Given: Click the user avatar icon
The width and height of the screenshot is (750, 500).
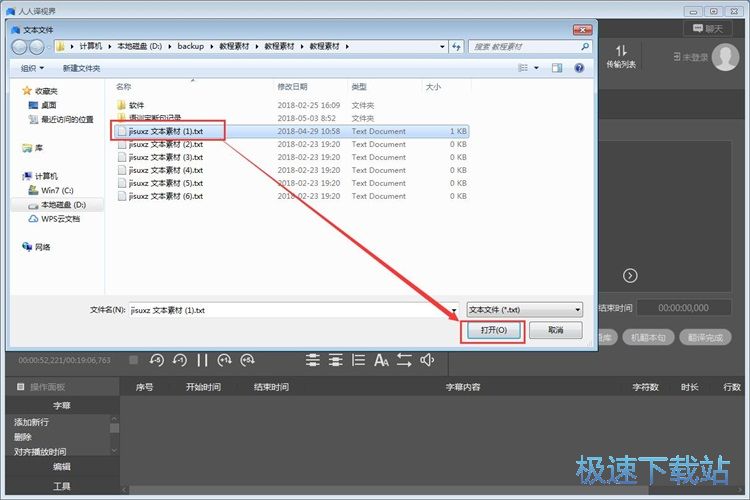Looking at the screenshot, I should [x=725, y=57].
